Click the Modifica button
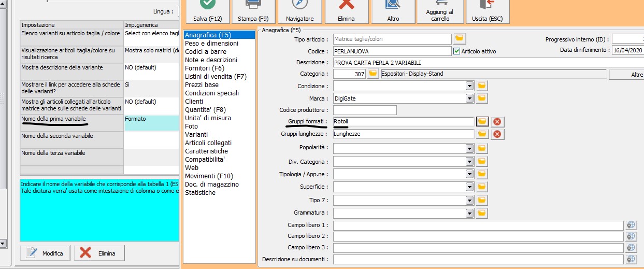The height and width of the screenshot is (269, 644). tap(45, 253)
